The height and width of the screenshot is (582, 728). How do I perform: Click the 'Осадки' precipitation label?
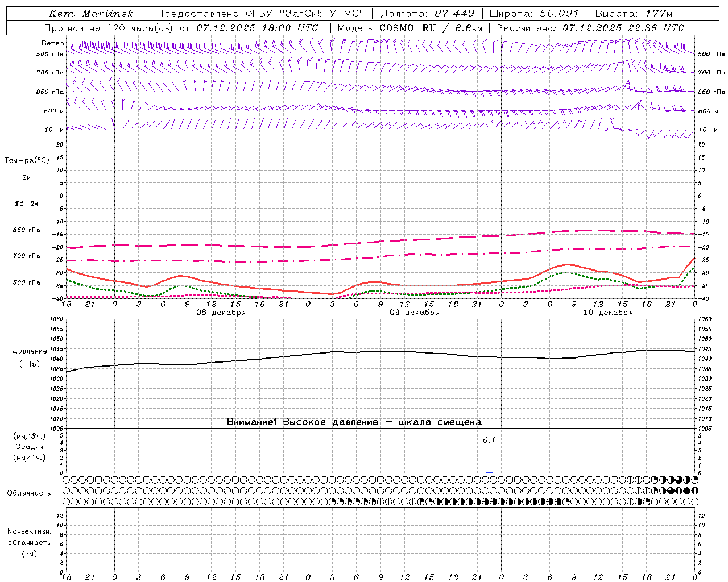click(x=30, y=447)
